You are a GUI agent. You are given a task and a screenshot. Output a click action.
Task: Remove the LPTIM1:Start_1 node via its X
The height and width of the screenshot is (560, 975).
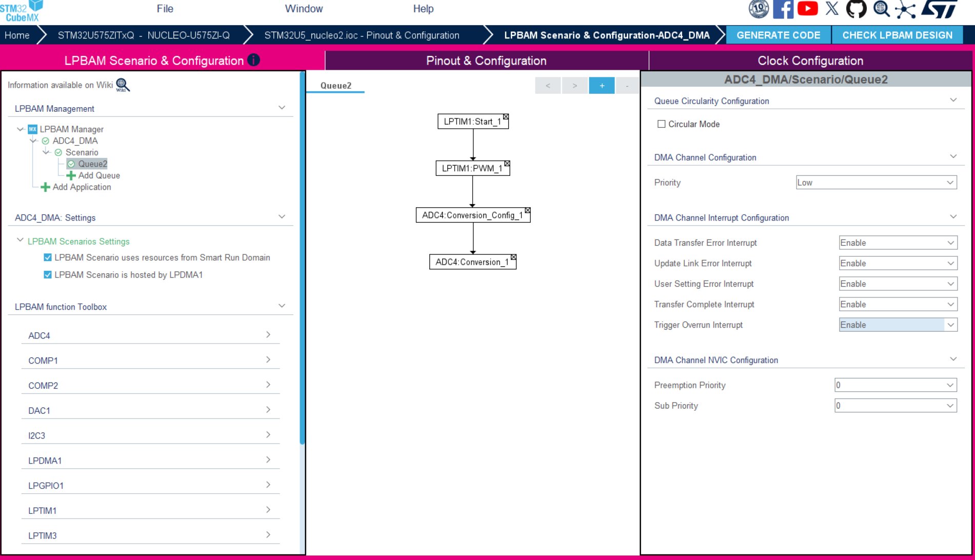pyautogui.click(x=506, y=117)
